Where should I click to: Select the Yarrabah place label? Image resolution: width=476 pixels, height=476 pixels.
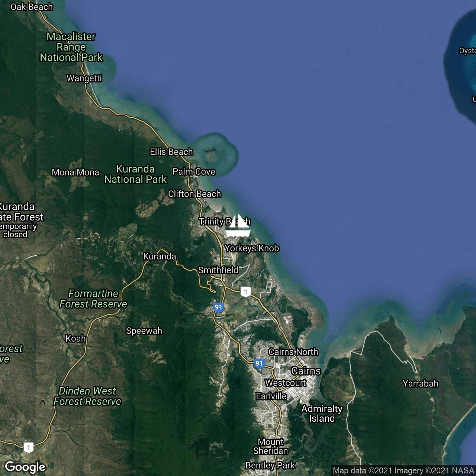pyautogui.click(x=420, y=383)
